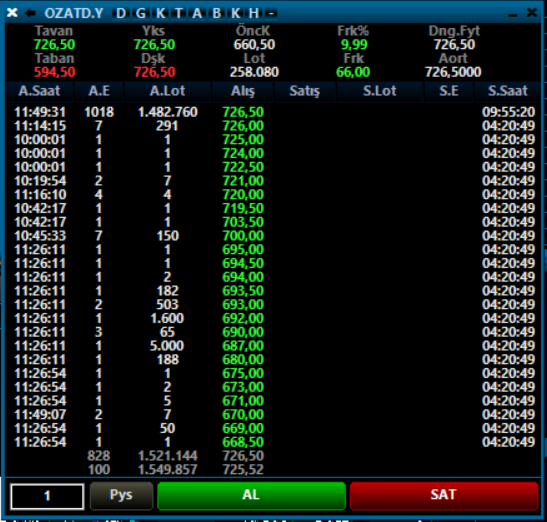
Task: Click the A toolbar button
Action: pyautogui.click(x=197, y=13)
